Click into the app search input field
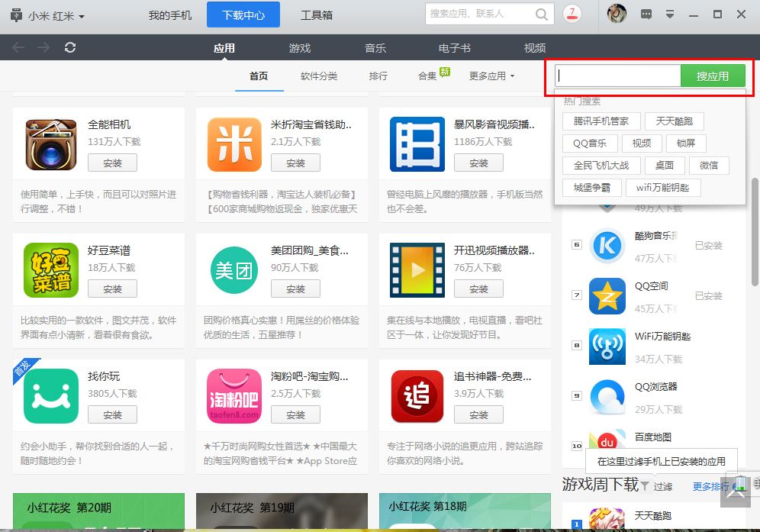 (618, 76)
